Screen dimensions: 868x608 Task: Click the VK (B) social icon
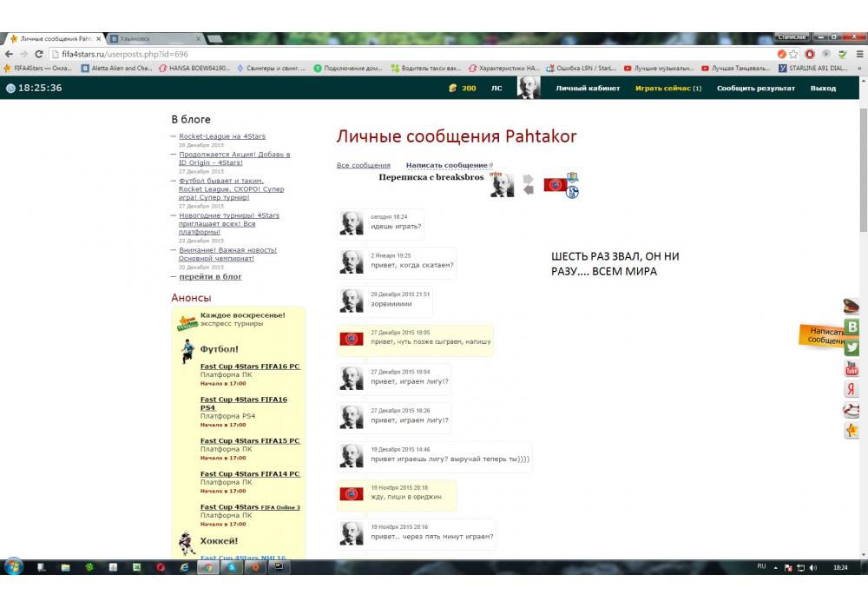point(852,327)
